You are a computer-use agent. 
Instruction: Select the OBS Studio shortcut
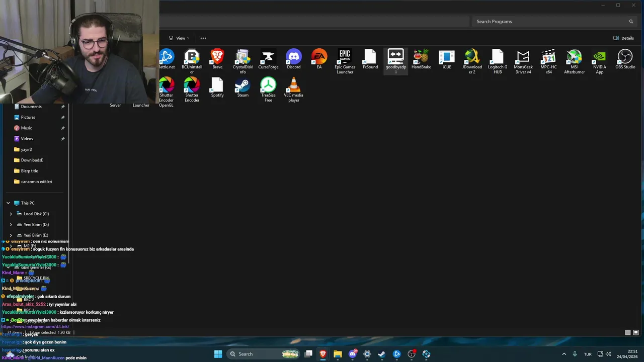625,59
